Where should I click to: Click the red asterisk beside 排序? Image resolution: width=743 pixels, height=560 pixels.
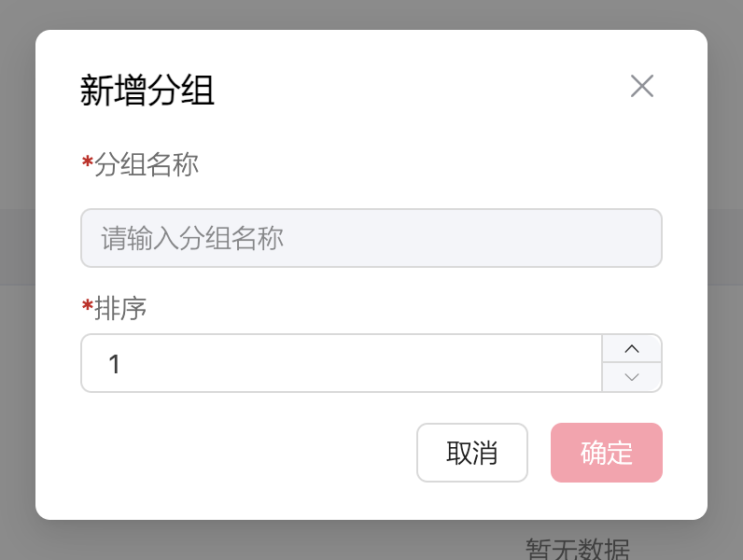[87, 307]
